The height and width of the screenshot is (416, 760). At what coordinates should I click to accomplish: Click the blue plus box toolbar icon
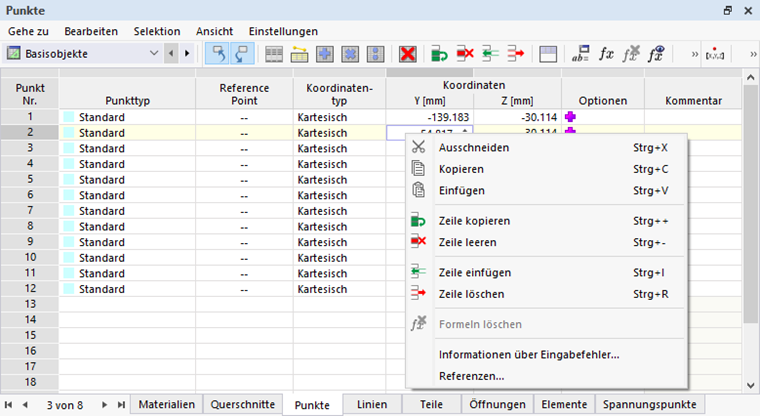point(325,54)
